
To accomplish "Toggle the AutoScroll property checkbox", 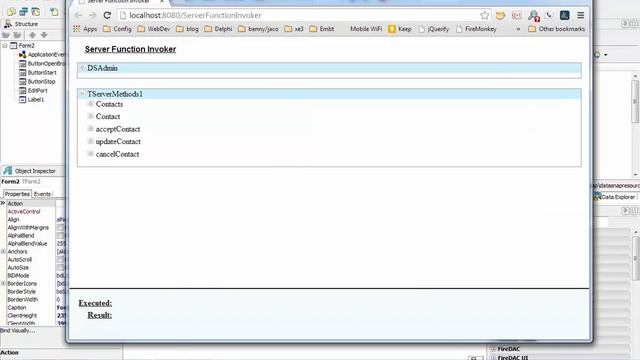I will [60, 260].
